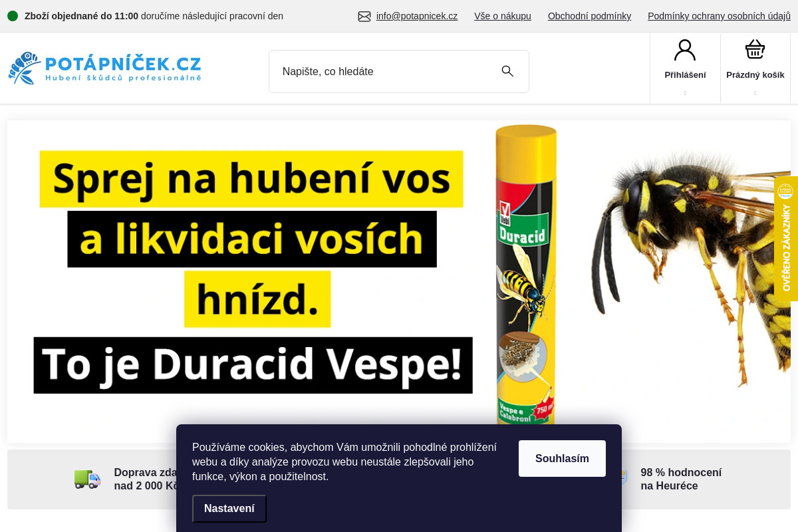This screenshot has height=532, width=798.
Task: Expand the small arrow under Prázdný košík
Action: [755, 93]
